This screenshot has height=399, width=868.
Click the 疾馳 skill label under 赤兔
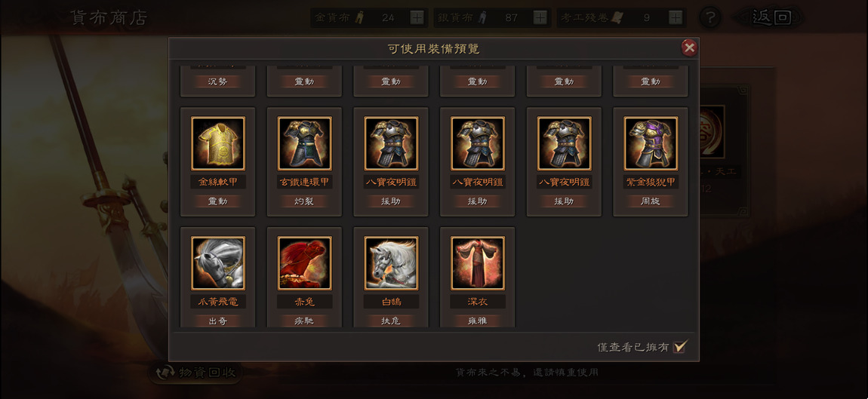pos(304,321)
